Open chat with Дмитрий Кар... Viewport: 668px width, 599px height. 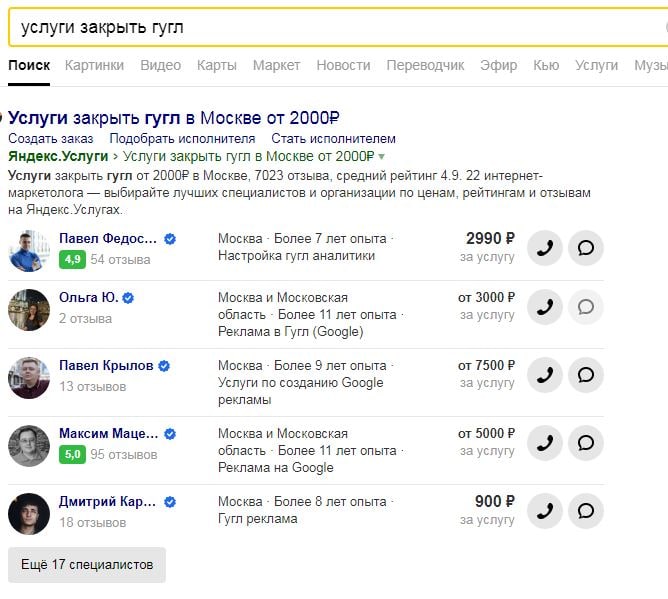tap(586, 511)
